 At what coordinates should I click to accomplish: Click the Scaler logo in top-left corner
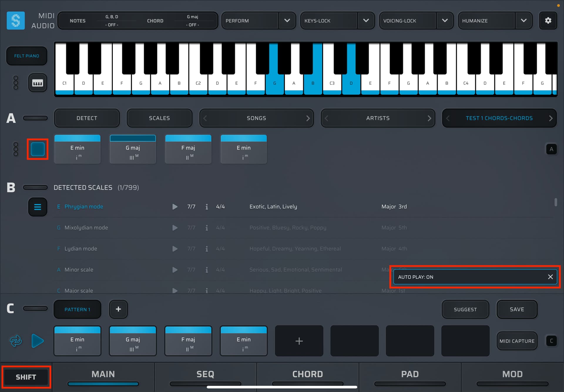[15, 21]
